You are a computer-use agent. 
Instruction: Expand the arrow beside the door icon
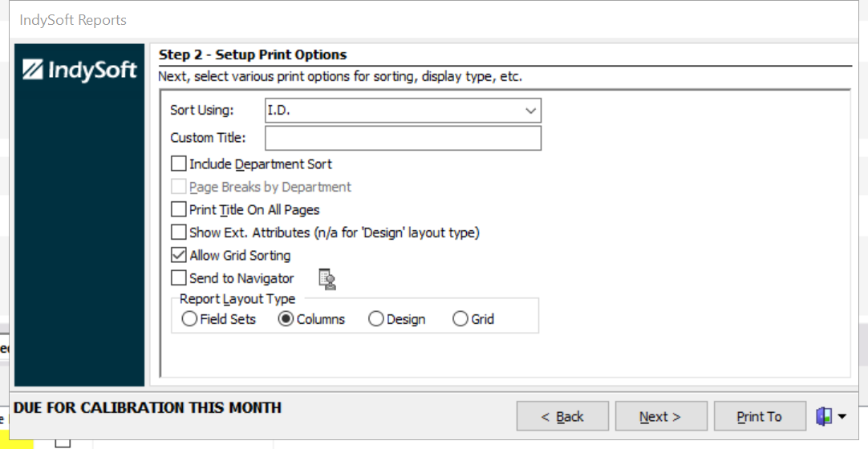(842, 417)
